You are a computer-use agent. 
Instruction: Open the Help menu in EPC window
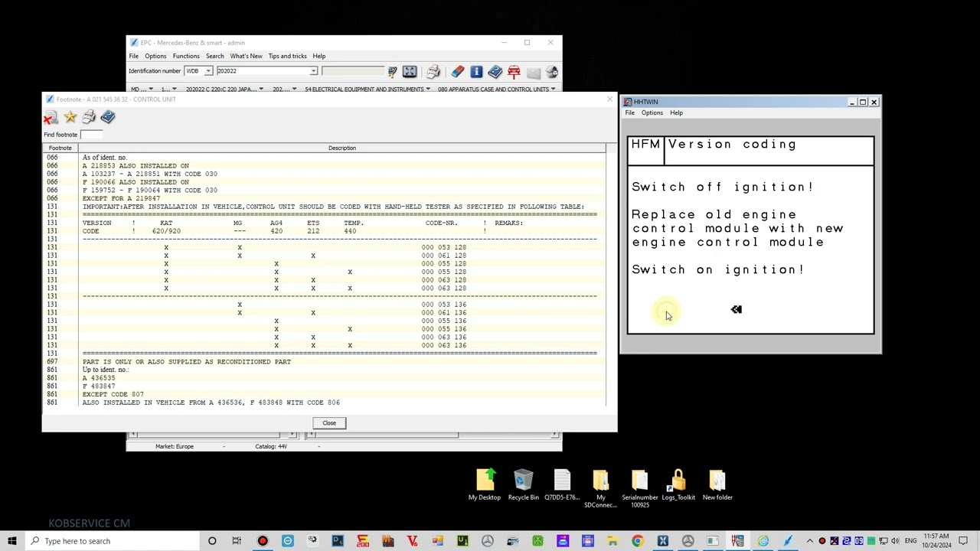pyautogui.click(x=319, y=56)
